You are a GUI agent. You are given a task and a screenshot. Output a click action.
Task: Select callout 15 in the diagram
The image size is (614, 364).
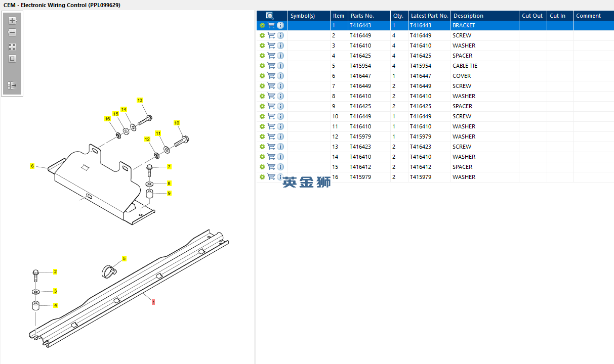click(115, 114)
